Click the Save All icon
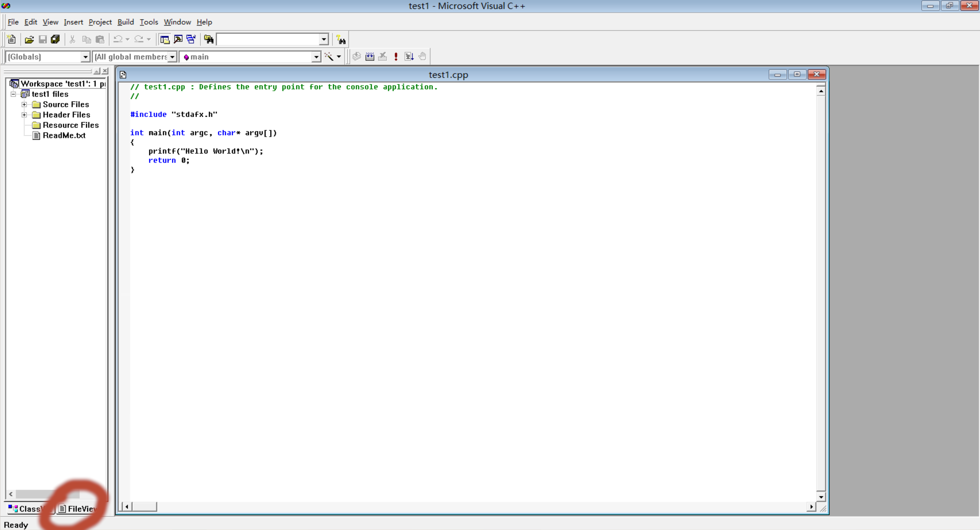This screenshot has width=980, height=530. point(56,39)
